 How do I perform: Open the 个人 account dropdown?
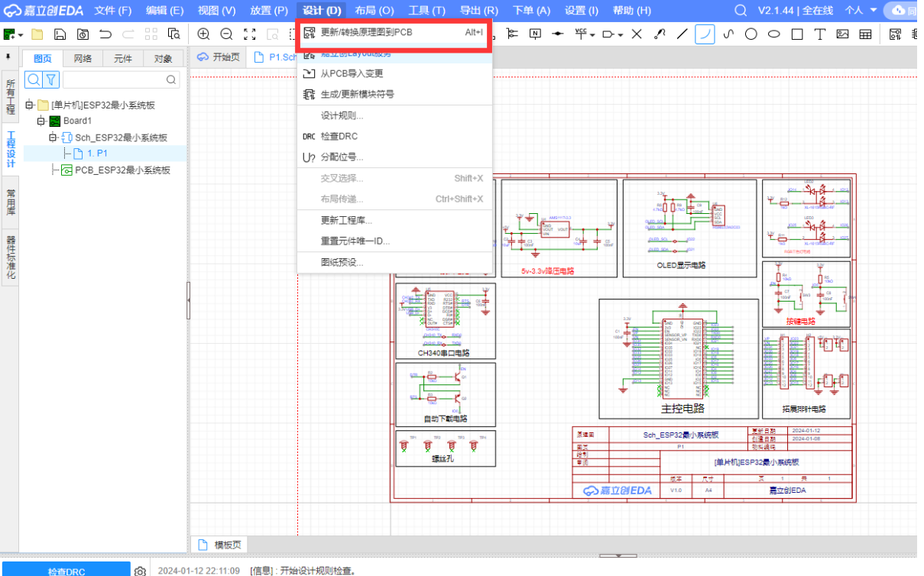tap(861, 11)
